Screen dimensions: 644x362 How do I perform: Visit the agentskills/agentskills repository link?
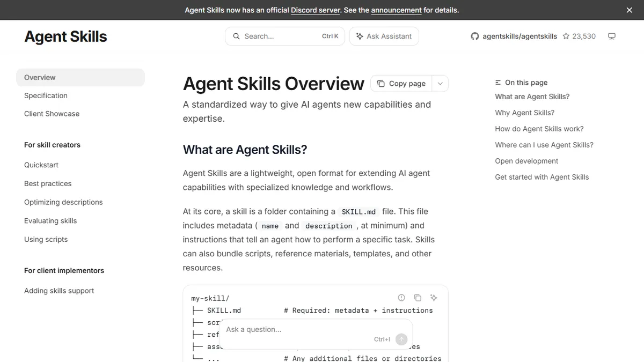pyautogui.click(x=519, y=36)
